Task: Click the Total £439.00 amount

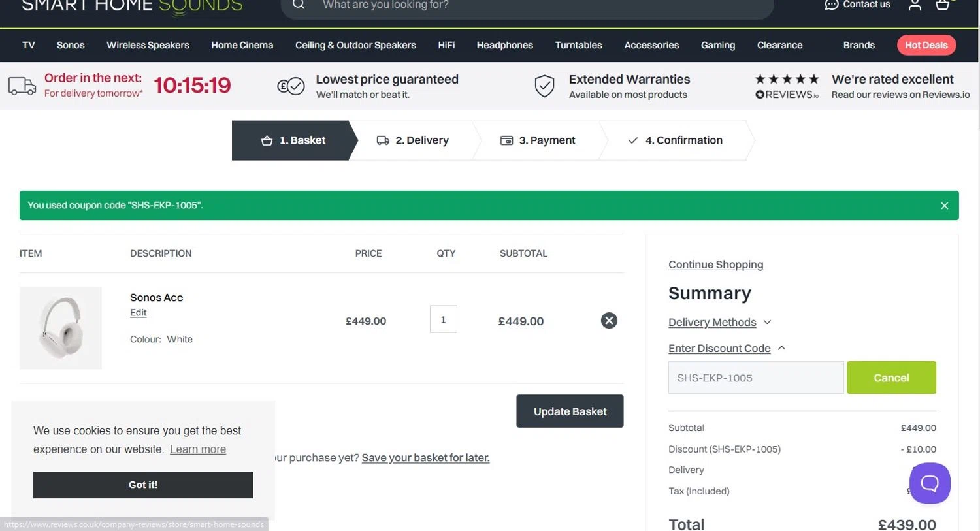Action: [907, 524]
